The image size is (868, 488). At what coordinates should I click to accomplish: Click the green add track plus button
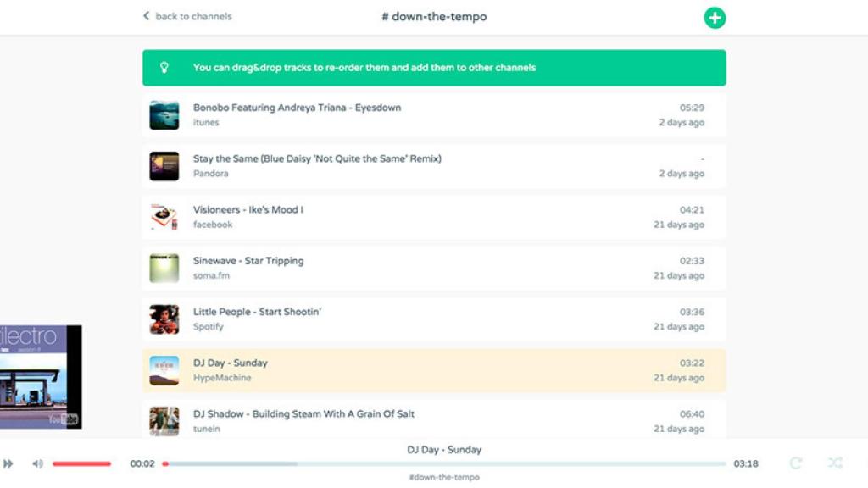pos(715,18)
